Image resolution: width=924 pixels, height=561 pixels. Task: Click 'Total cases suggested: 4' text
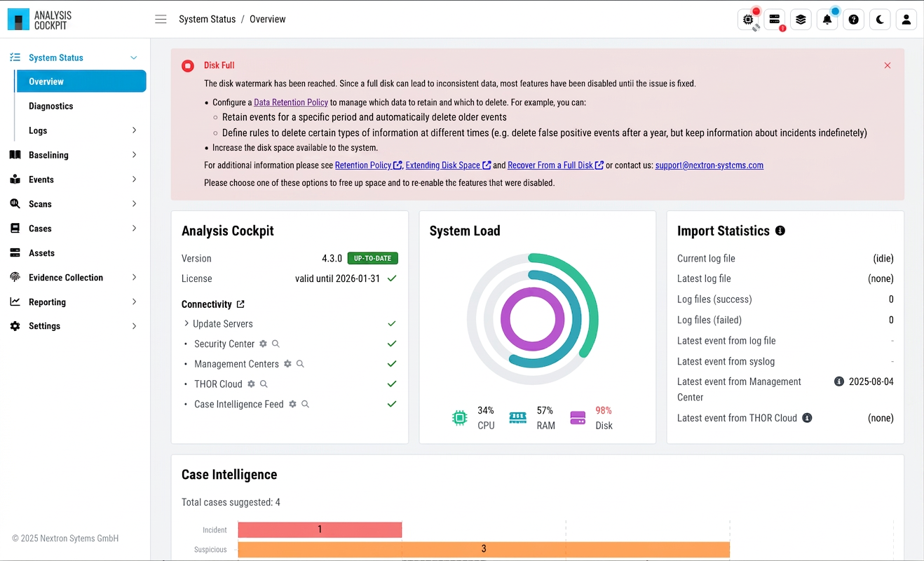[231, 502]
